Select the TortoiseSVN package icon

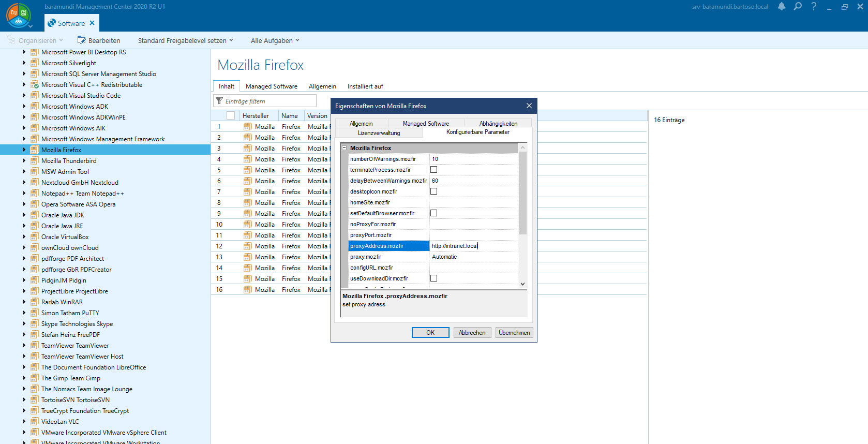pyautogui.click(x=35, y=400)
